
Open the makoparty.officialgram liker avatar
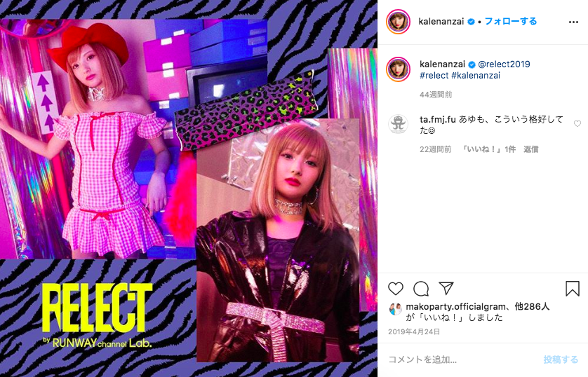pyautogui.click(x=396, y=308)
